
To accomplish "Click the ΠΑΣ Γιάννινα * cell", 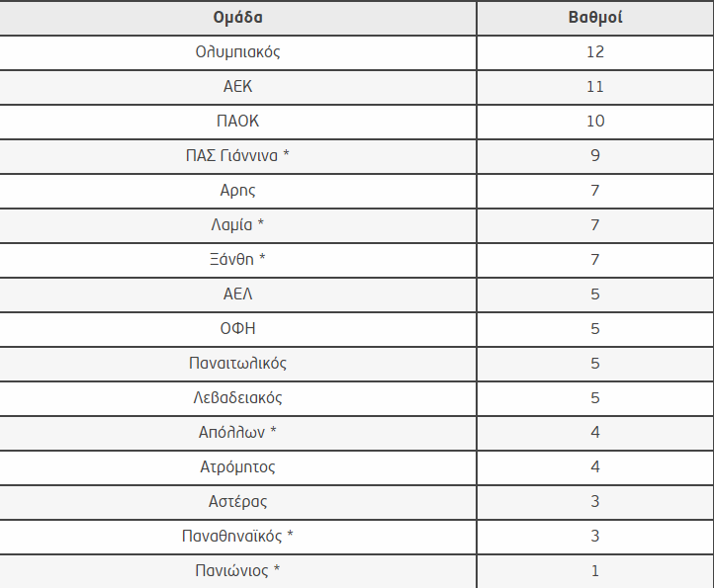I will (237, 155).
